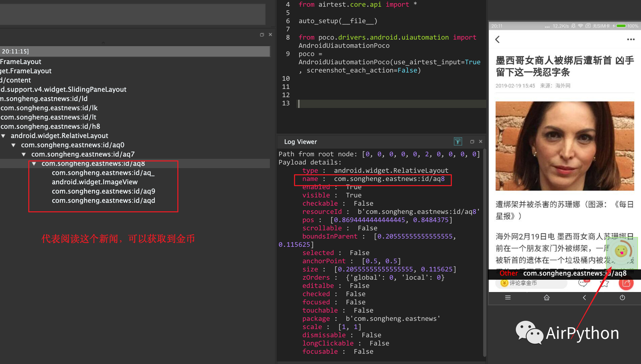This screenshot has width=641, height=364.
Task: Collapse the com.songheng.eastnews:id/aq7 node
Action: pos(24,154)
